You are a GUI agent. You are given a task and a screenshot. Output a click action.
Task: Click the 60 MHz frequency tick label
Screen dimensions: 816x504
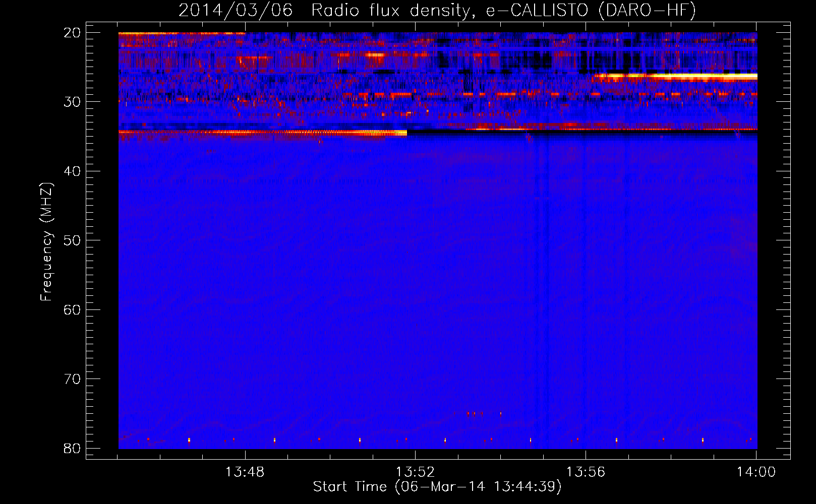72,309
